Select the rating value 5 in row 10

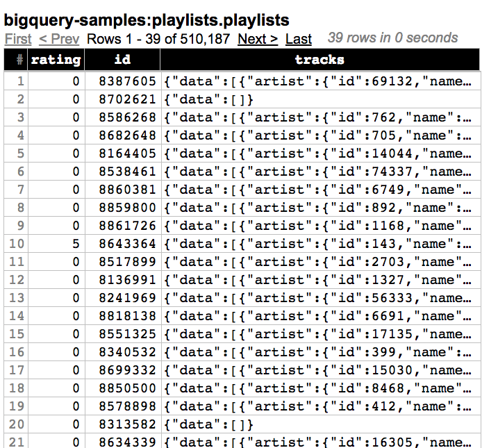(x=76, y=244)
